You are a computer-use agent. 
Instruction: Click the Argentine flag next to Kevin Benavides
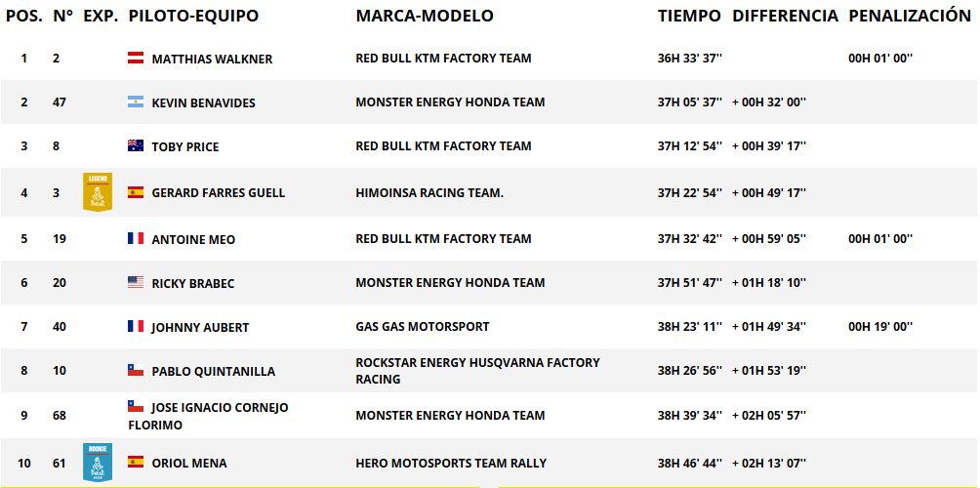tap(136, 102)
